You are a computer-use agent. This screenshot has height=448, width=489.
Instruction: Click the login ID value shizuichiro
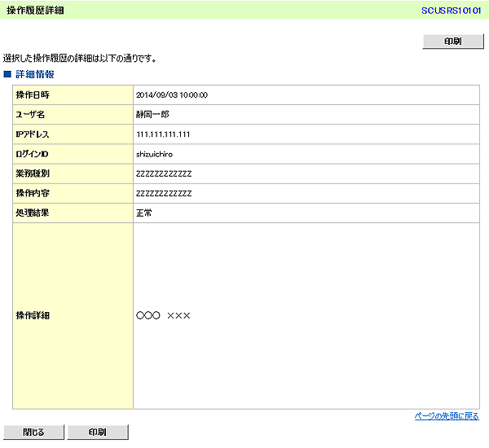154,154
